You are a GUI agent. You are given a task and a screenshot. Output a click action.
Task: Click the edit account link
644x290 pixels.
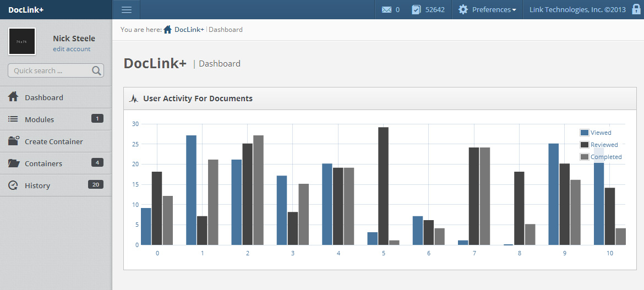[72, 49]
